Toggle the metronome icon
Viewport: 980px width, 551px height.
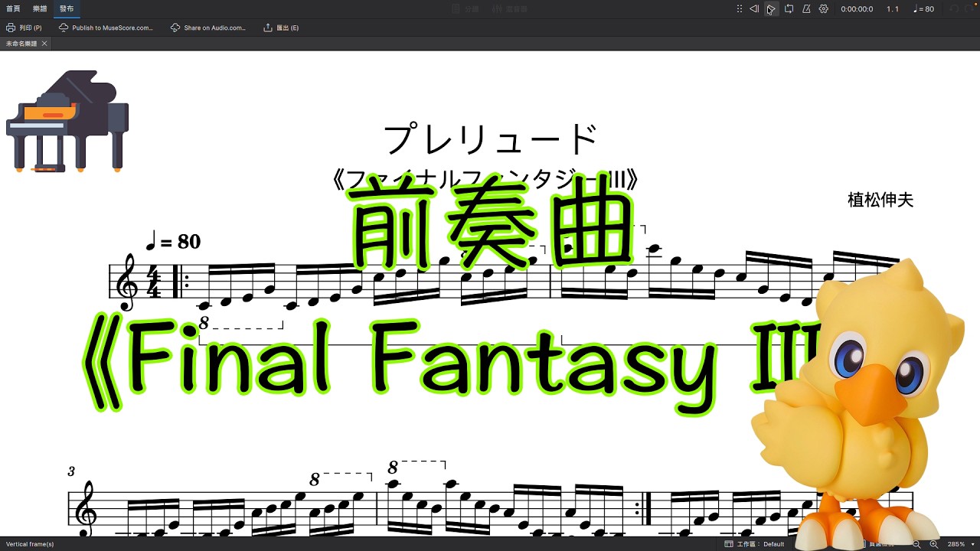[806, 9]
